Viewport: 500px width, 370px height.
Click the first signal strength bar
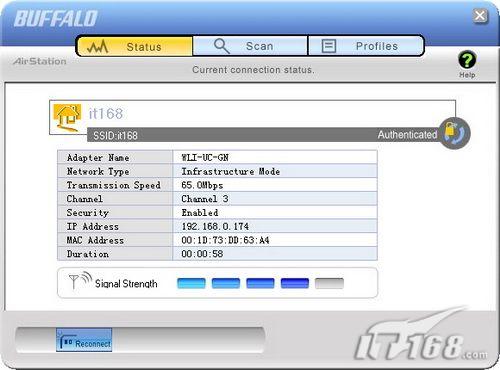(x=191, y=283)
